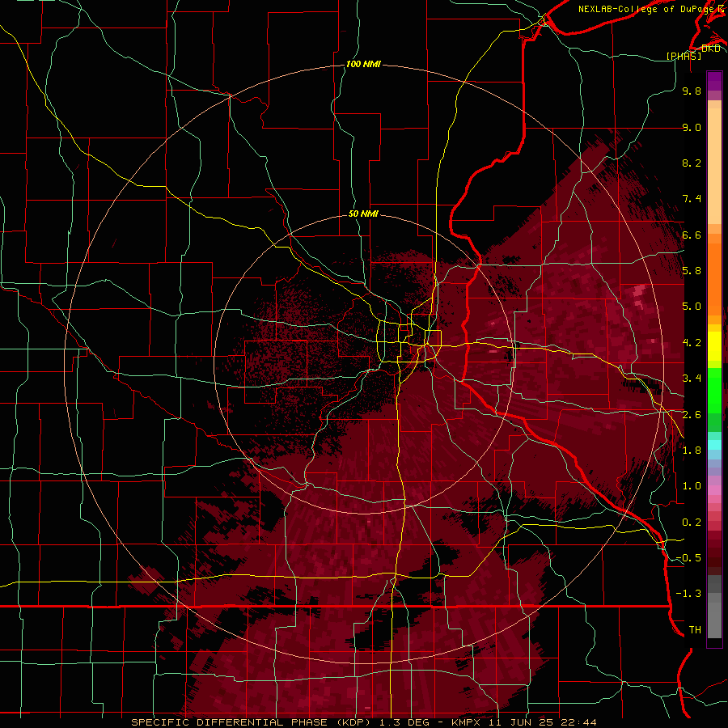The image size is (728, 728).
Task: Click the 4.2 scale label
Action: tap(692, 343)
